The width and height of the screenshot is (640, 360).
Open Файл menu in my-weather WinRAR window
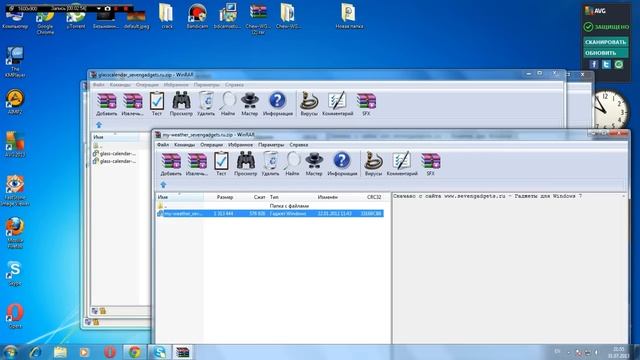click(162, 145)
